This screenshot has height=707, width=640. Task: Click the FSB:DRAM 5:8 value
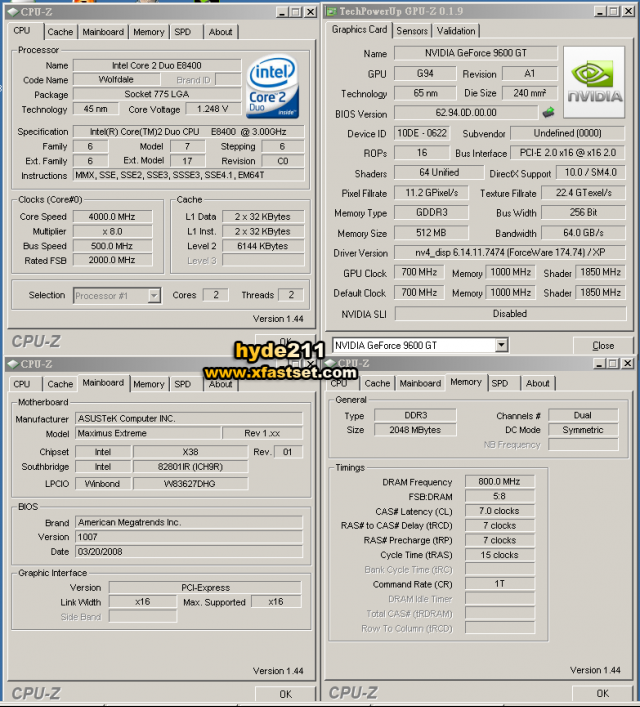[x=499, y=496]
